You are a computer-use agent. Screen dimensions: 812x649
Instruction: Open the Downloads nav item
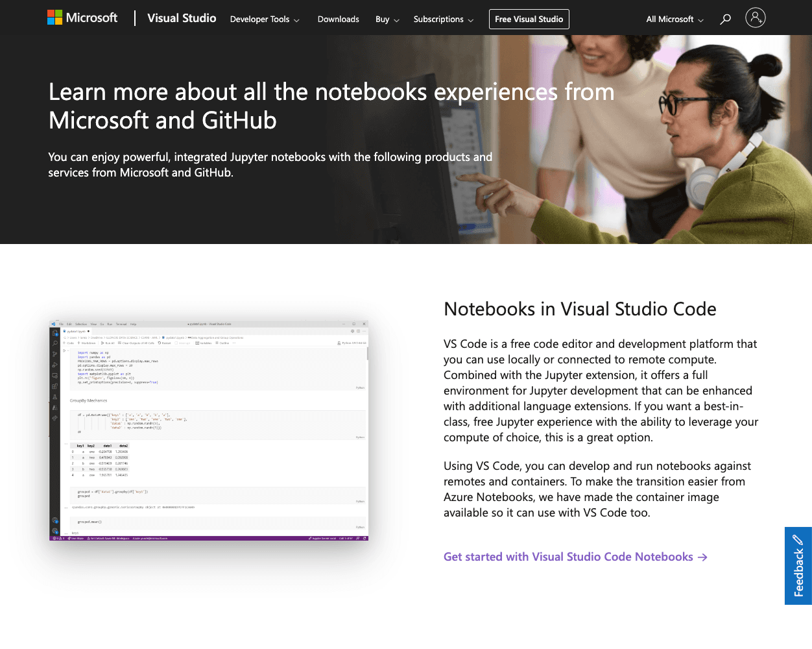click(338, 19)
